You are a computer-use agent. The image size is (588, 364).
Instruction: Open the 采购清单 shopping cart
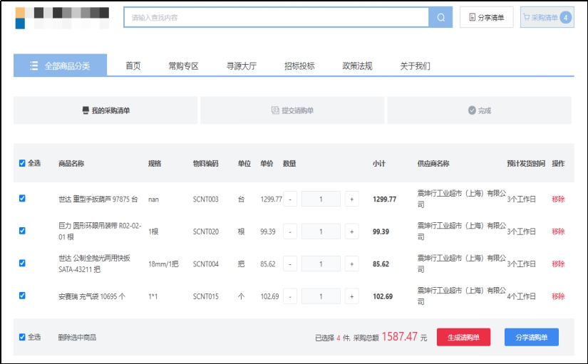coord(547,18)
